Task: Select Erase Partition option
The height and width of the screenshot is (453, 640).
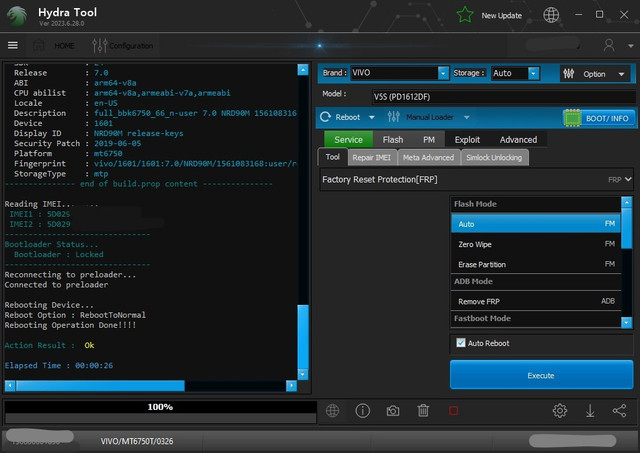Action: 536,264
